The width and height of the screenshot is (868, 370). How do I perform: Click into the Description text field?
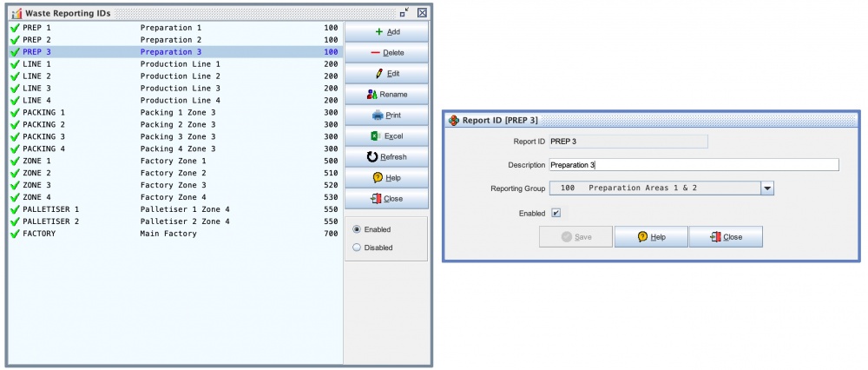[694, 165]
